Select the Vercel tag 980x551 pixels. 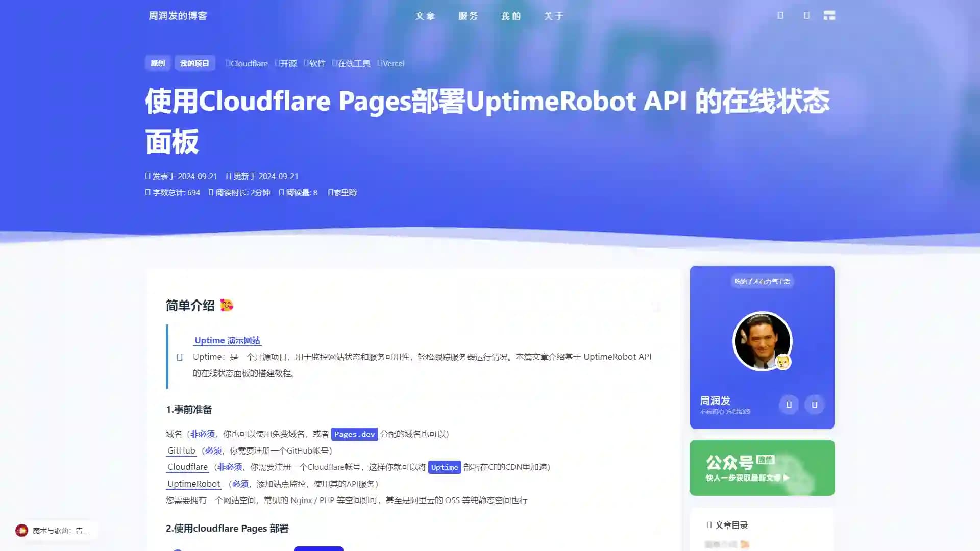[x=391, y=63]
